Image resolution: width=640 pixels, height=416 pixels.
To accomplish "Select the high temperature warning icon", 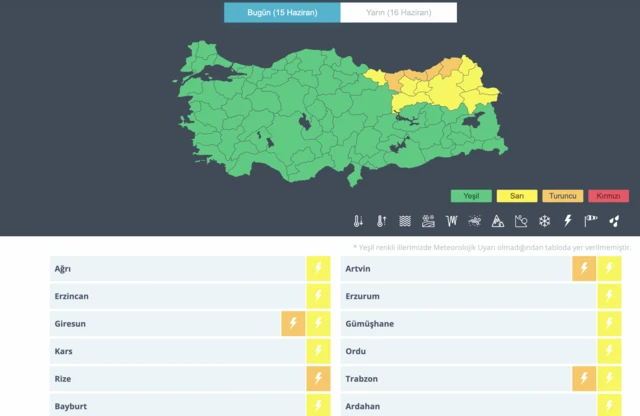I will (x=381, y=221).
